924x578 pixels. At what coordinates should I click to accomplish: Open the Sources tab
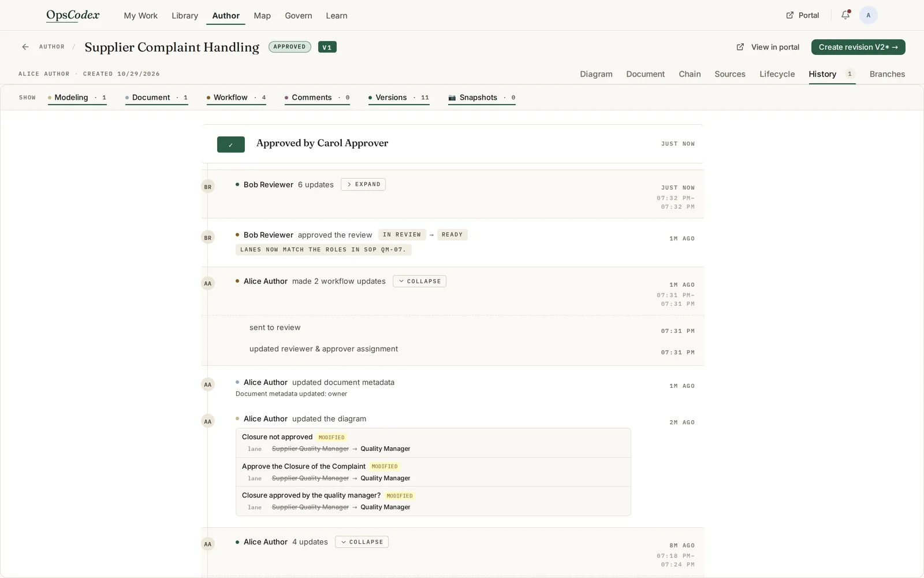coord(730,74)
